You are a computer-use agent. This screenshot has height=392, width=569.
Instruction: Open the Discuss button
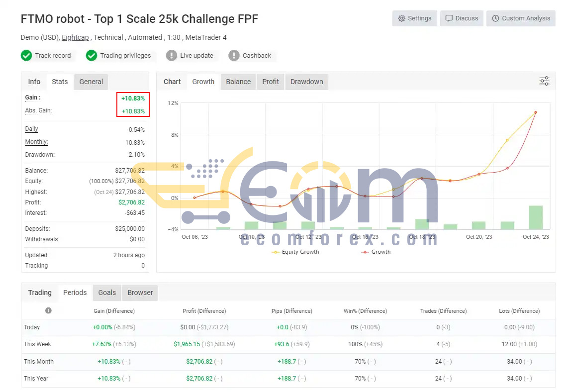pos(462,18)
